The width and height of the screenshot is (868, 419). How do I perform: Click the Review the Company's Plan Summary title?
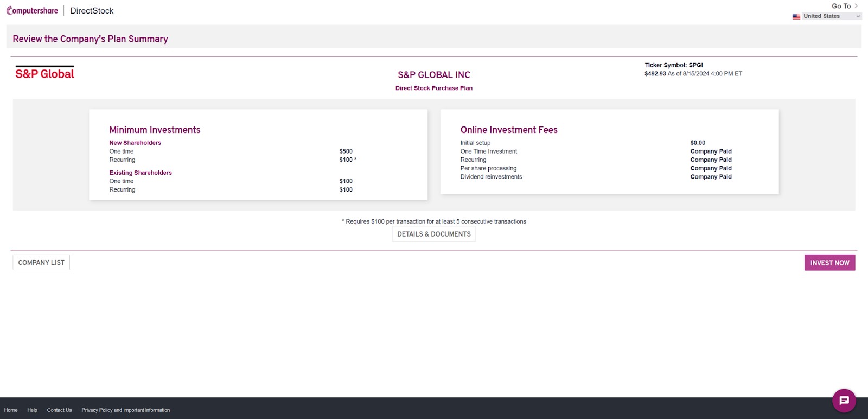pyautogui.click(x=91, y=39)
